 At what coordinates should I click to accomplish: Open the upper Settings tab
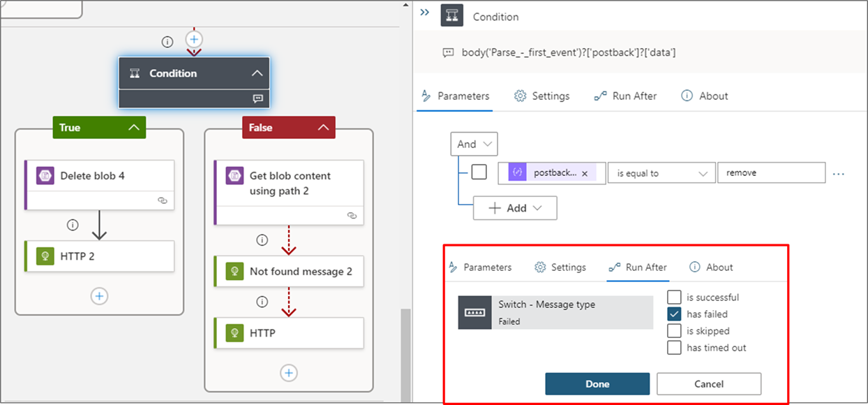point(542,96)
